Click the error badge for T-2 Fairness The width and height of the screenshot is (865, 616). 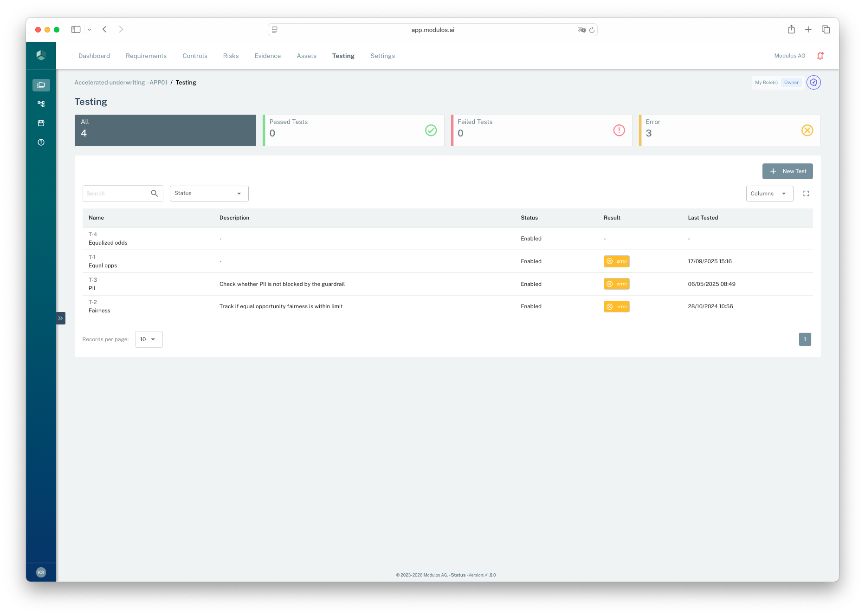[616, 306]
